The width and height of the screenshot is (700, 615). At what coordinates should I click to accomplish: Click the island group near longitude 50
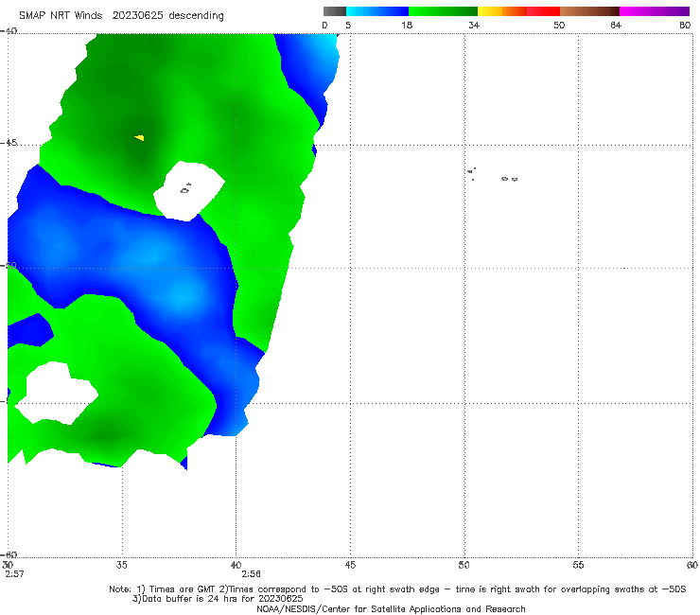[471, 173]
